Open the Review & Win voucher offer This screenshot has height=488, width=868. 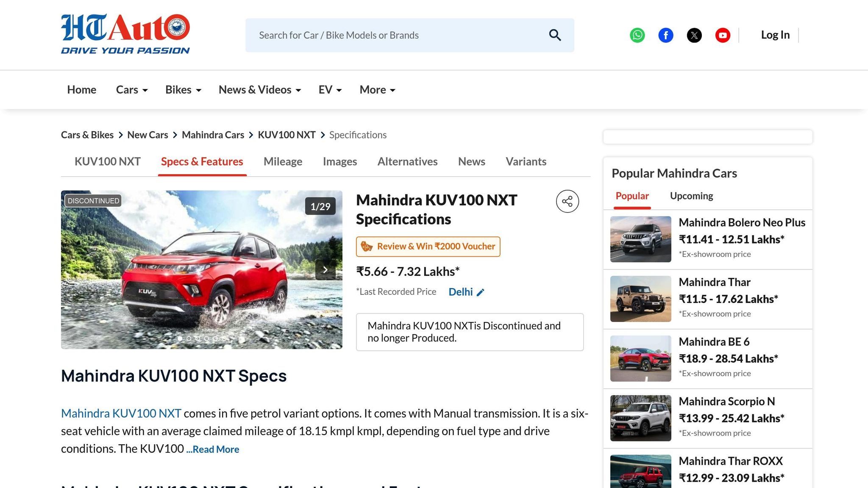click(x=428, y=246)
